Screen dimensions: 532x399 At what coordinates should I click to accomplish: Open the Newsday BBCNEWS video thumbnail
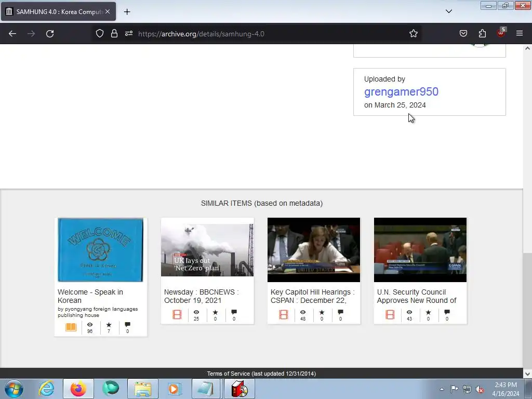click(x=207, y=250)
